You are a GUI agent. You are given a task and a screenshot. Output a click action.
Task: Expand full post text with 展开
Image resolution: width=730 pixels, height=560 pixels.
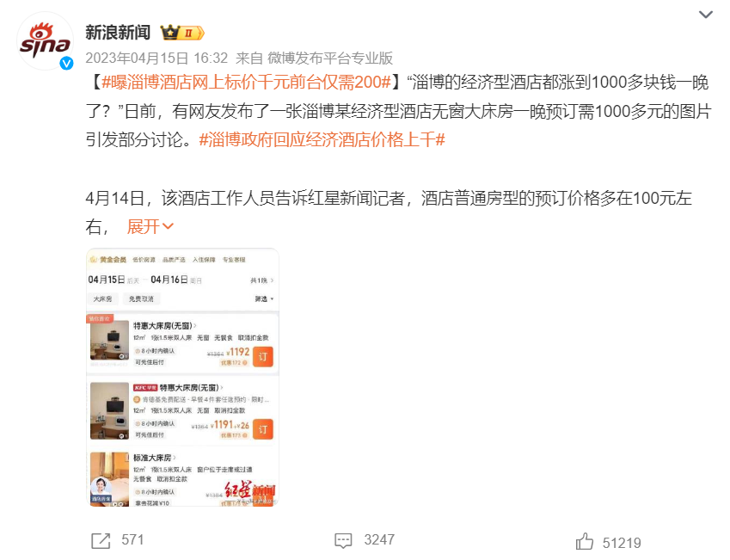(x=150, y=226)
